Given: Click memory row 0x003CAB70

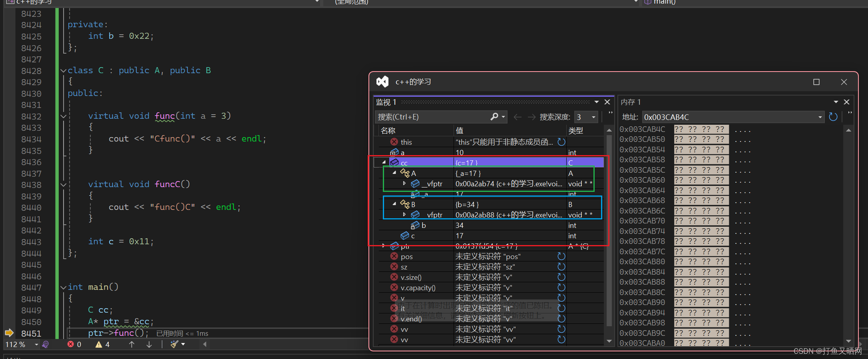Looking at the screenshot, I should click(x=685, y=221).
